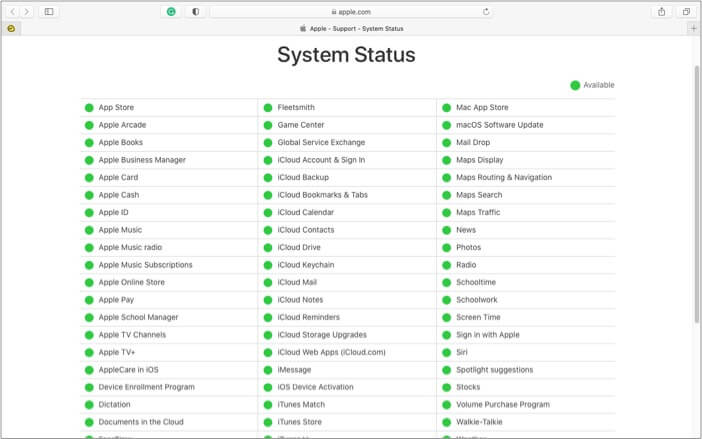Click iCloud Account & Sign In entry

click(x=321, y=160)
